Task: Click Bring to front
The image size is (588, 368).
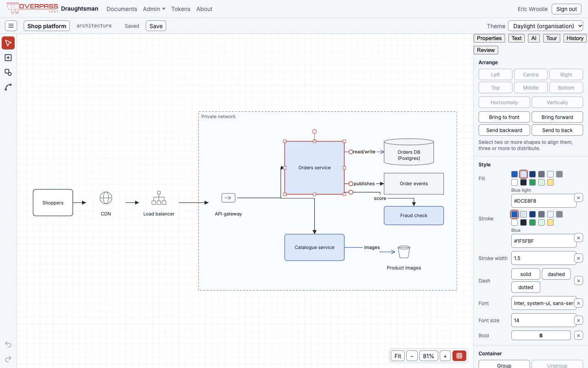Action: click(504, 117)
